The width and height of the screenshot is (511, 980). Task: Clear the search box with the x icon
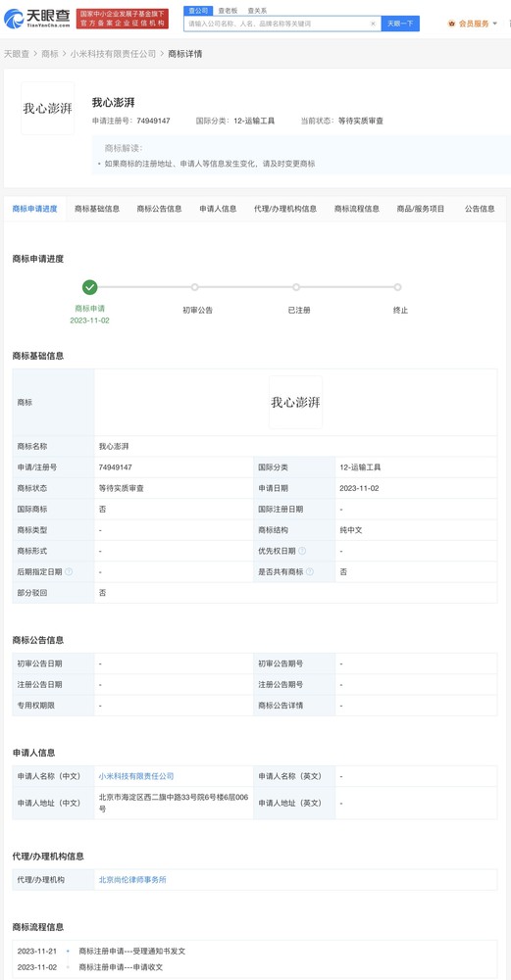point(373,24)
